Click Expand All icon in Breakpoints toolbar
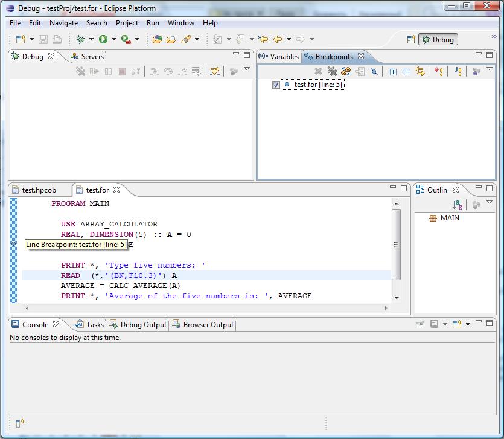Screen dimensions: 504x439 click(393, 71)
